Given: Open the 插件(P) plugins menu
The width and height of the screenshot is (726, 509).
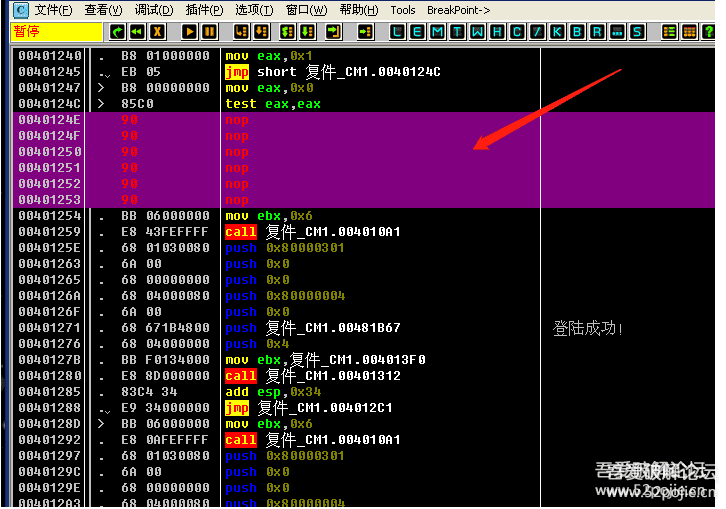Looking at the screenshot, I should 203,10.
